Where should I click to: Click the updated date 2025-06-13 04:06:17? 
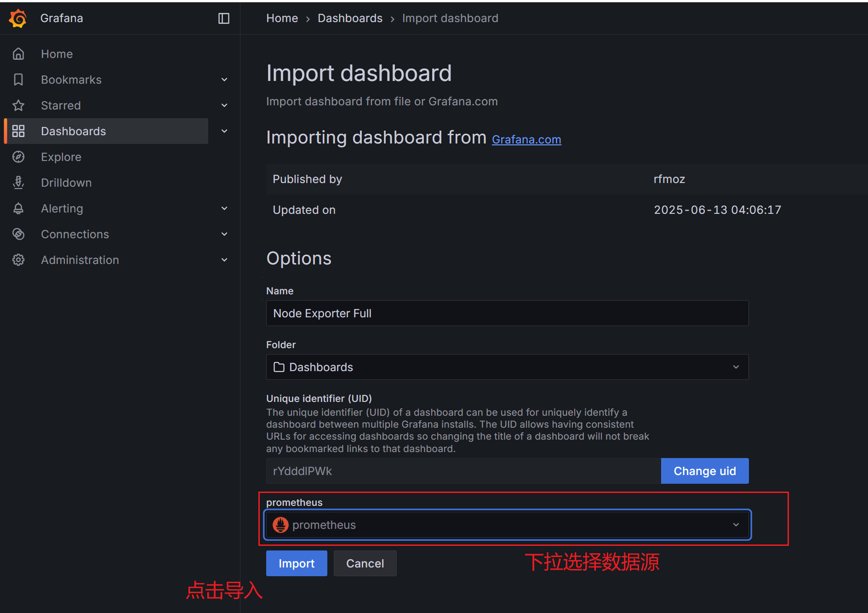718,210
